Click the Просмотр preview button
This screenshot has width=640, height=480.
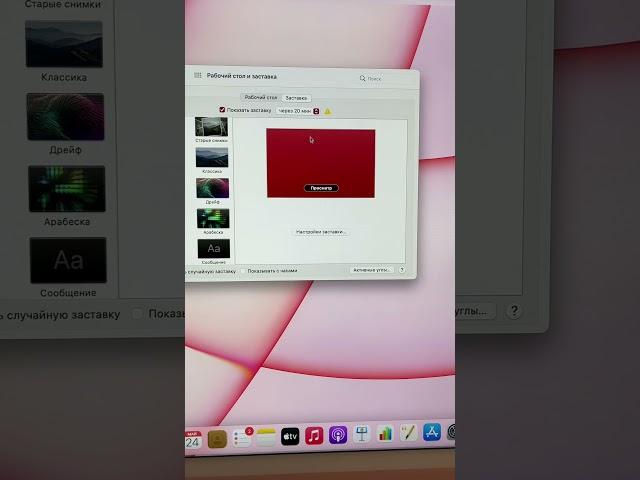pyautogui.click(x=321, y=188)
